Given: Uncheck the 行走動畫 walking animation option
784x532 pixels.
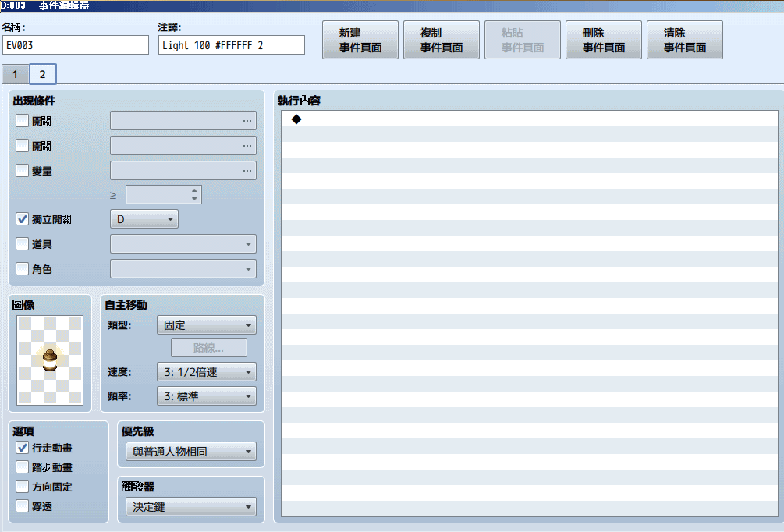Looking at the screenshot, I should pos(22,448).
